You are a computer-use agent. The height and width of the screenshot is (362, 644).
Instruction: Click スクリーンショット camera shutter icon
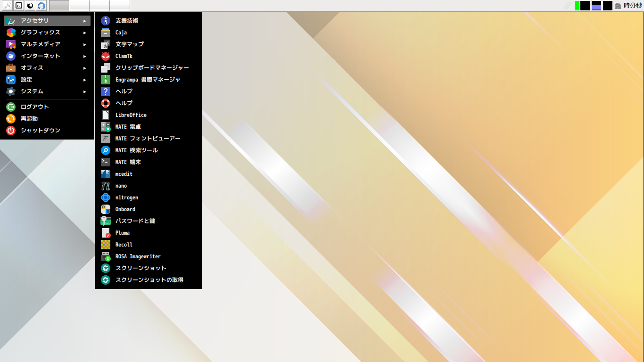[106, 268]
